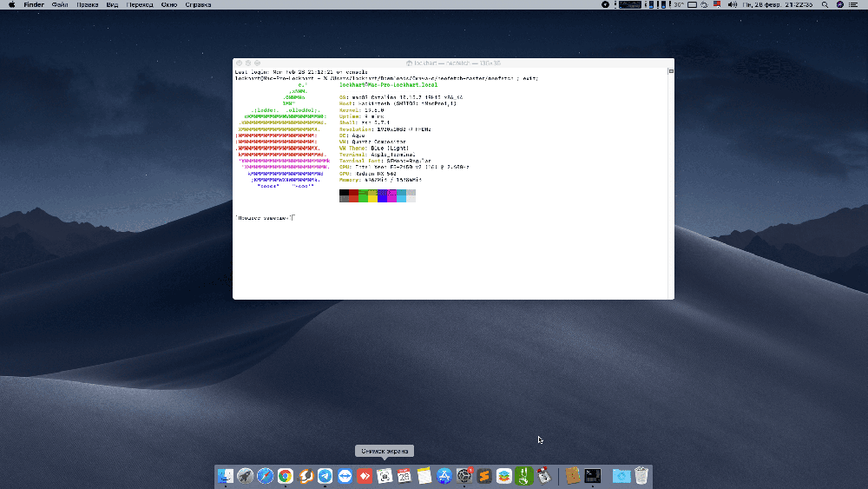Open Sublime Text from the dock
Viewport: 868px width, 489px height.
click(x=484, y=476)
